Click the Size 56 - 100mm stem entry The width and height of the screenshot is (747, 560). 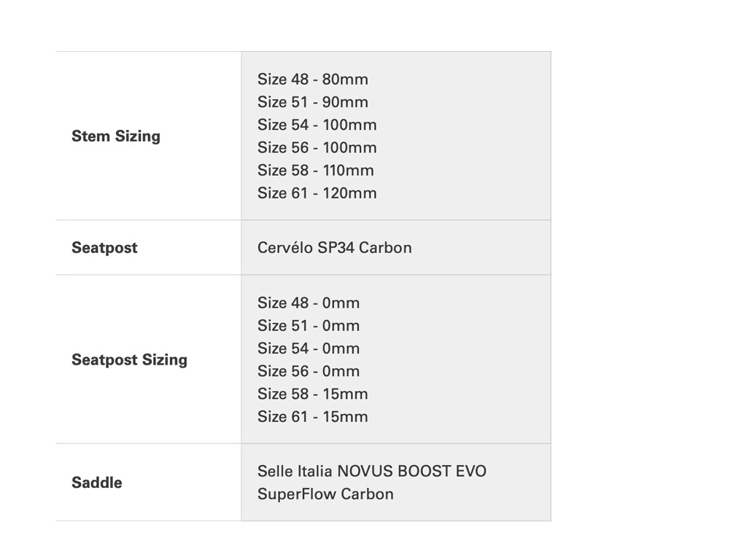coord(317,147)
